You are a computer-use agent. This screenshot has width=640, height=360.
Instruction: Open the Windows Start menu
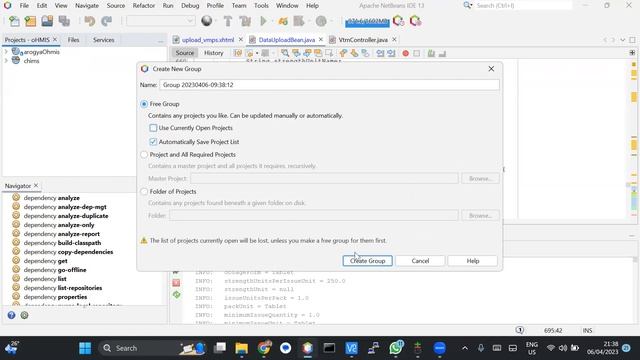tap(85, 348)
